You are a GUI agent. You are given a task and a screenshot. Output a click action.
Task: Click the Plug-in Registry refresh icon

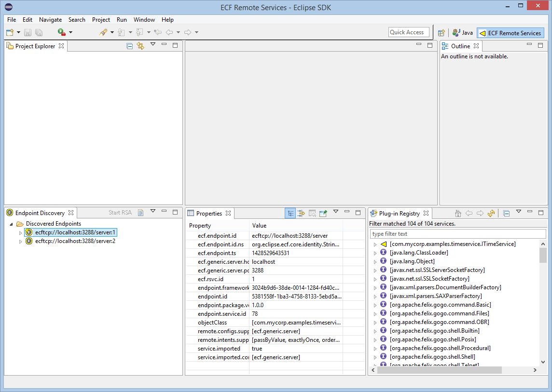coord(491,213)
